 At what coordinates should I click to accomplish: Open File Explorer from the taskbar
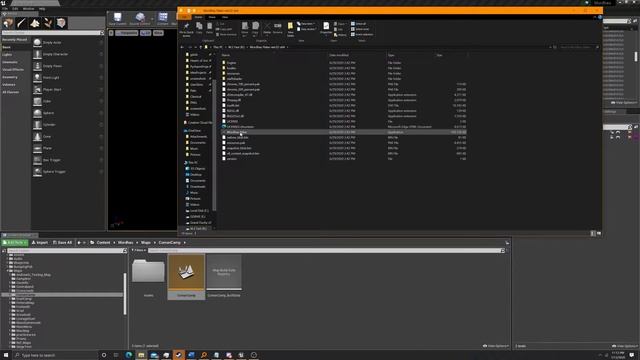coord(141,355)
